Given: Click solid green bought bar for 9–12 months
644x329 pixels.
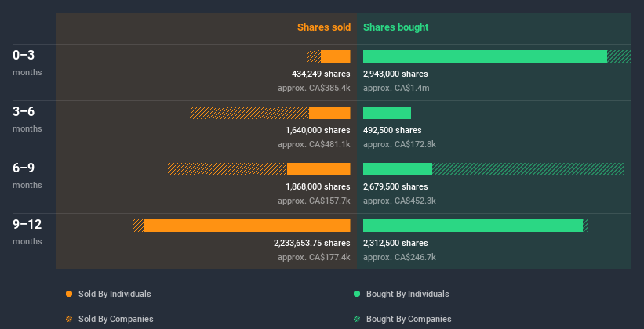Looking at the screenshot, I should [473, 226].
